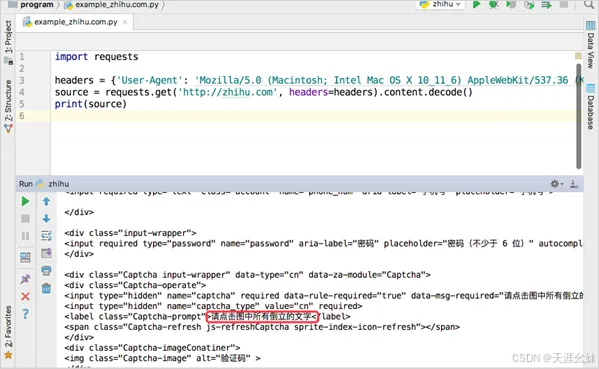The width and height of the screenshot is (599, 369).
Task: Toggle soft-wrap in console output
Action: (46, 236)
